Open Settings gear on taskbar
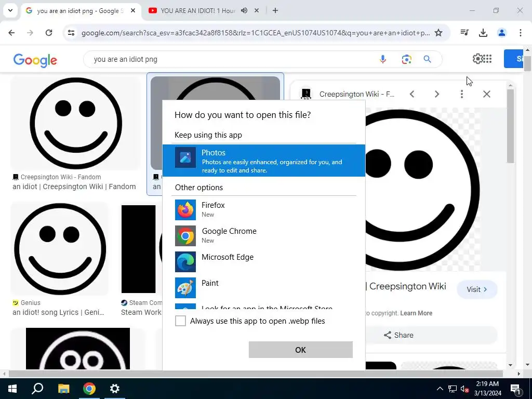 point(115,389)
